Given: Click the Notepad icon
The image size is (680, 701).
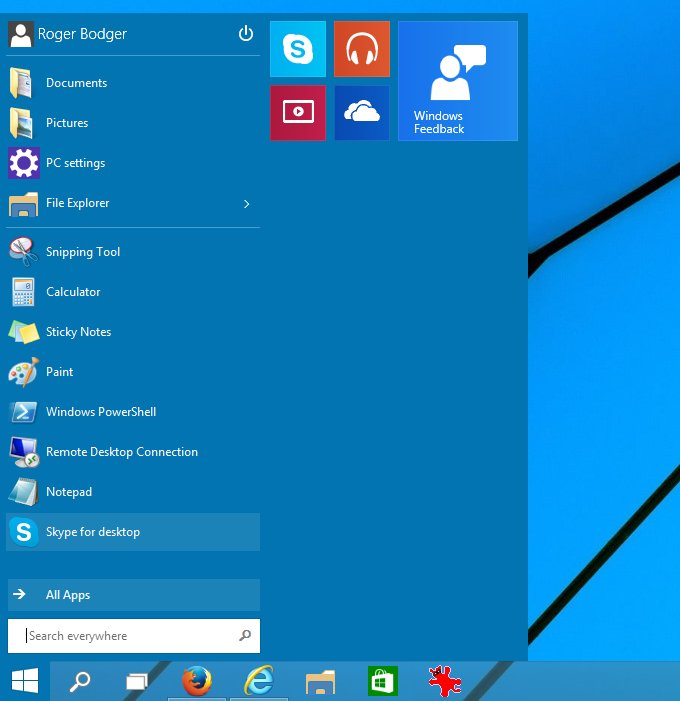Looking at the screenshot, I should coord(23,492).
